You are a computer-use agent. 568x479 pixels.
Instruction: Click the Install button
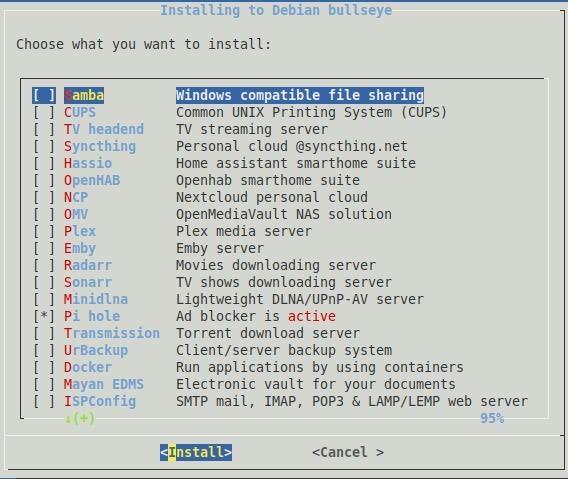196,453
